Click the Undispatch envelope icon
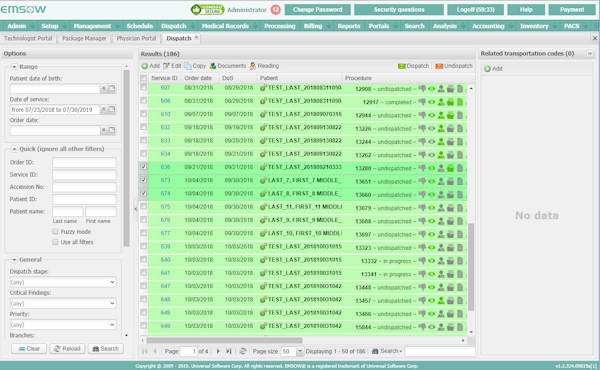The width and height of the screenshot is (600, 370). point(439,66)
